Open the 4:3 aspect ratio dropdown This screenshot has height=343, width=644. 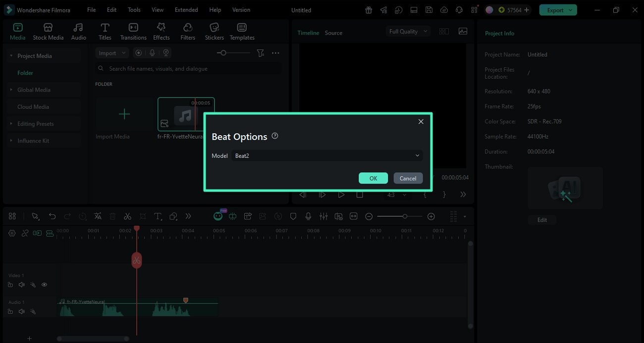point(396,195)
